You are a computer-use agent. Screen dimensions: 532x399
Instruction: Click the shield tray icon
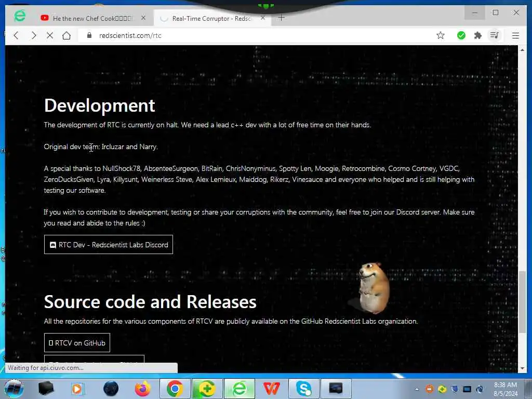point(455,389)
